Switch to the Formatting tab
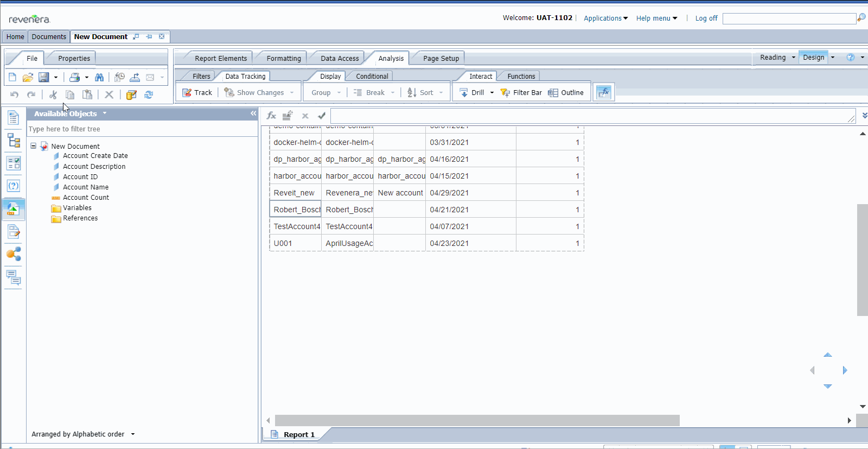868x449 pixels. 284,58
